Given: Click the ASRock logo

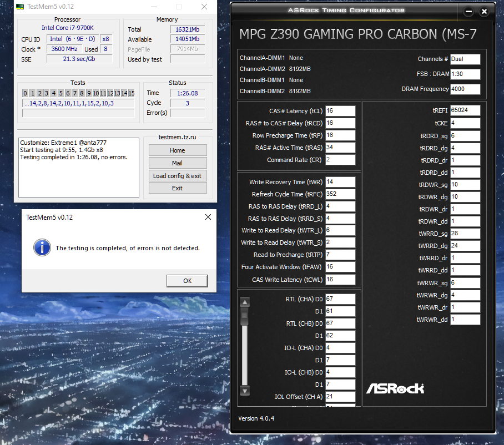Looking at the screenshot, I should (395, 388).
